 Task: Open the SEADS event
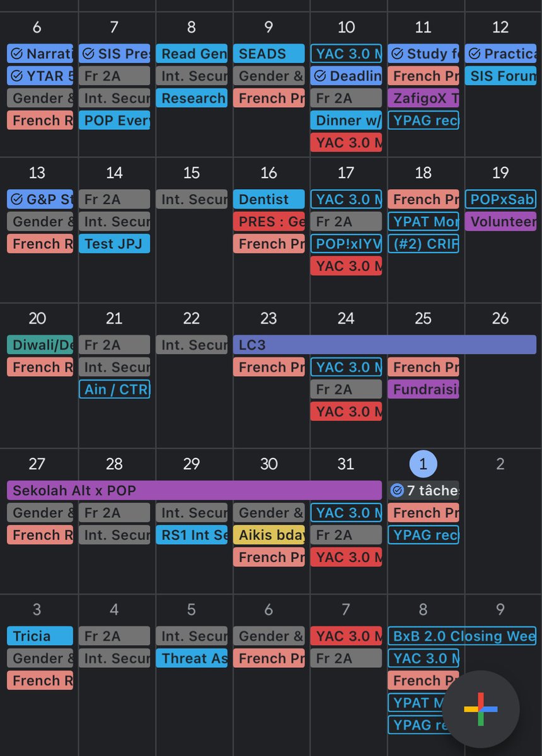click(268, 54)
